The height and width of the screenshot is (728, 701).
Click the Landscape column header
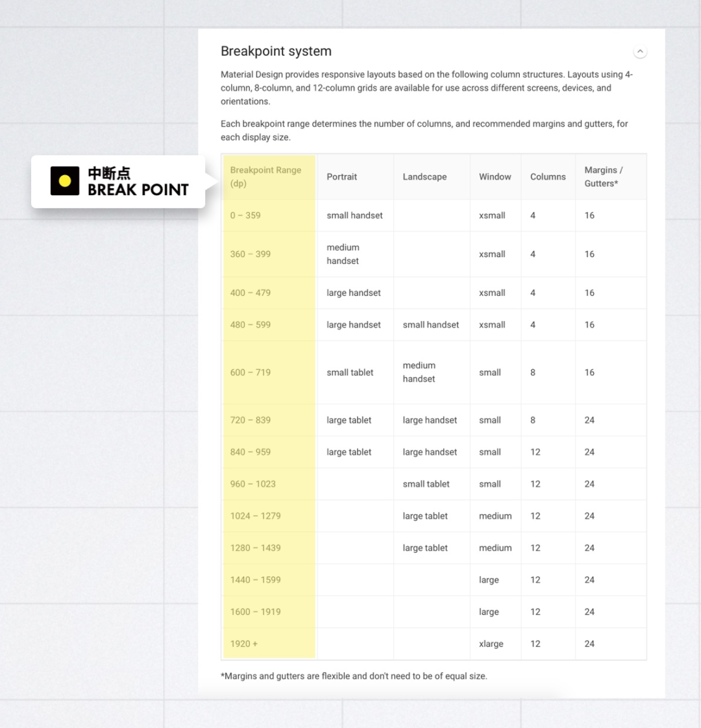click(424, 176)
